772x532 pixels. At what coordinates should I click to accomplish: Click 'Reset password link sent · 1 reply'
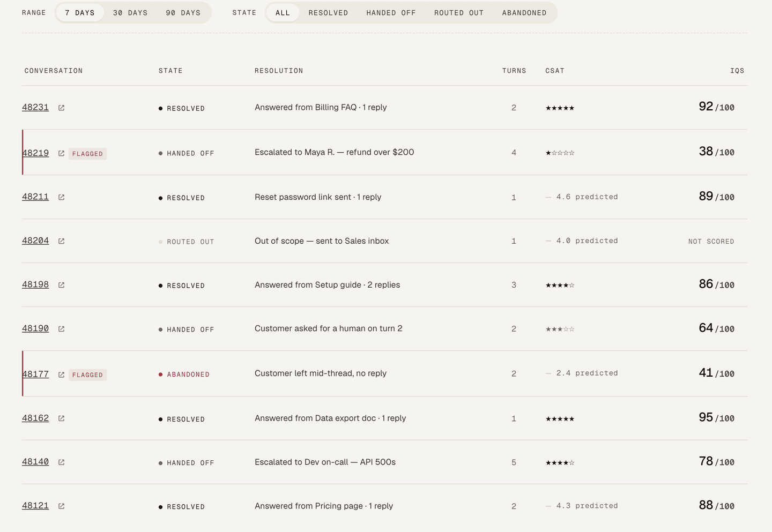coord(318,197)
